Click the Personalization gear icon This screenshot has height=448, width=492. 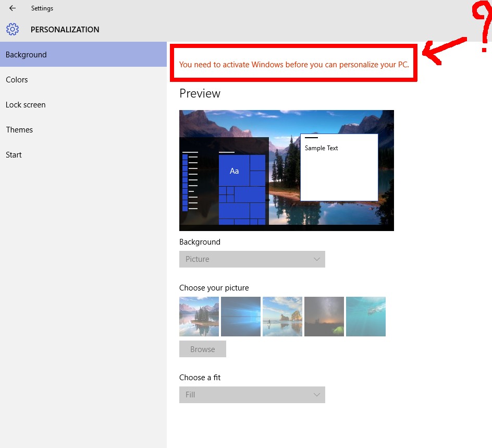click(x=13, y=29)
